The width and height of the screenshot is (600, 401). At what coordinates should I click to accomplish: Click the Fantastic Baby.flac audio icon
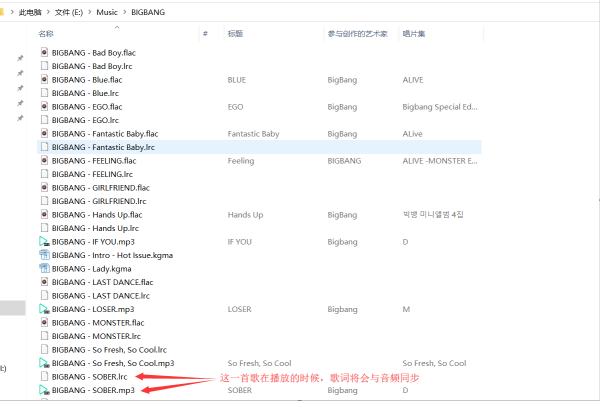[x=44, y=134]
